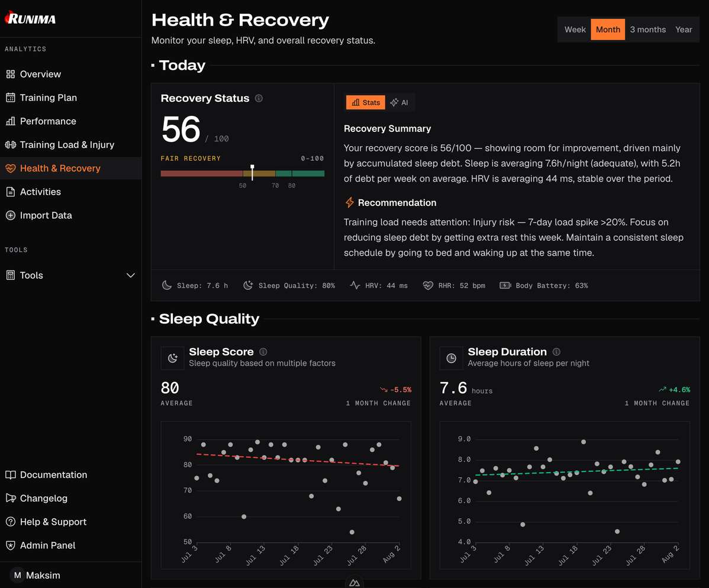Viewport: 709px width, 588px height.
Task: Click the moon icon by Sleep: 7.6 h
Action: 167,285
